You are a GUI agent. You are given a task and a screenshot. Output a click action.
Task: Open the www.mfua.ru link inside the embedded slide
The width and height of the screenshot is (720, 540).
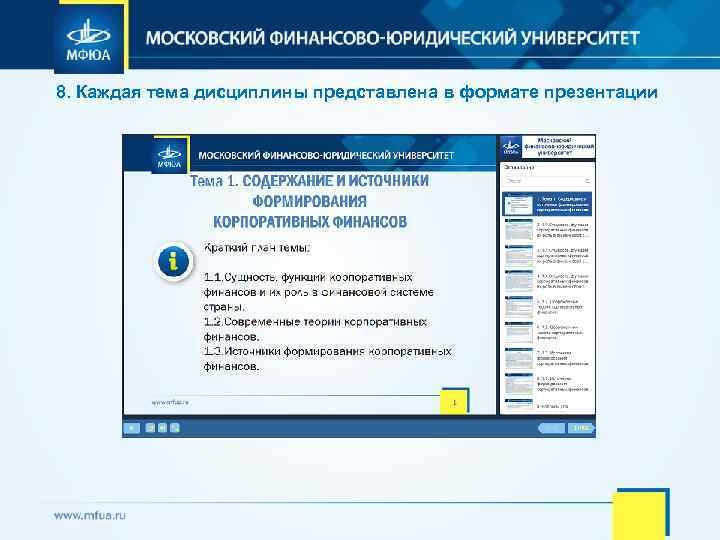coord(170,402)
